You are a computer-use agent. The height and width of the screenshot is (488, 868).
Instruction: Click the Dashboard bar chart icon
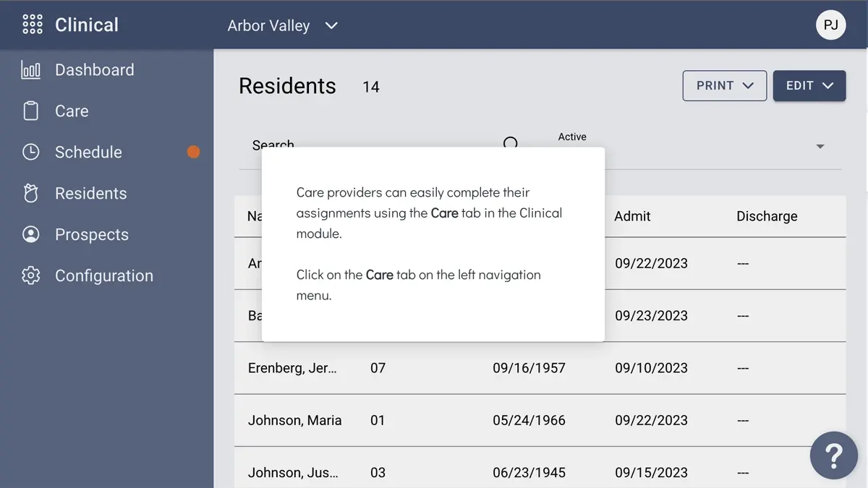point(31,70)
